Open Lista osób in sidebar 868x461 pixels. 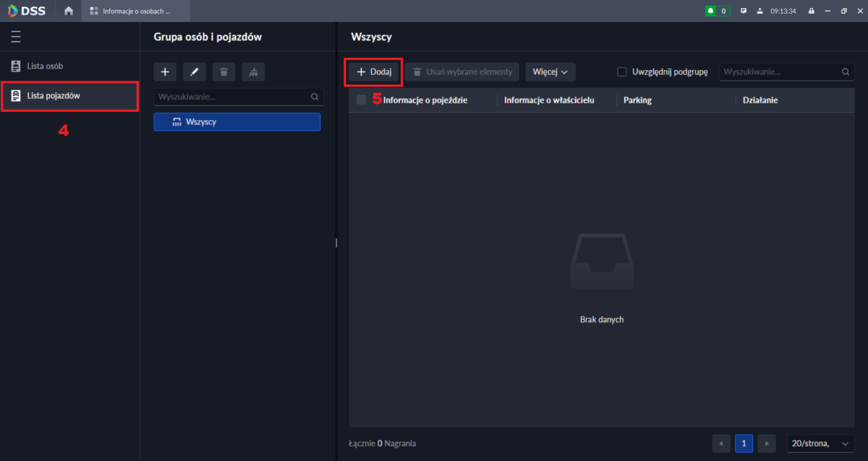tap(45, 66)
